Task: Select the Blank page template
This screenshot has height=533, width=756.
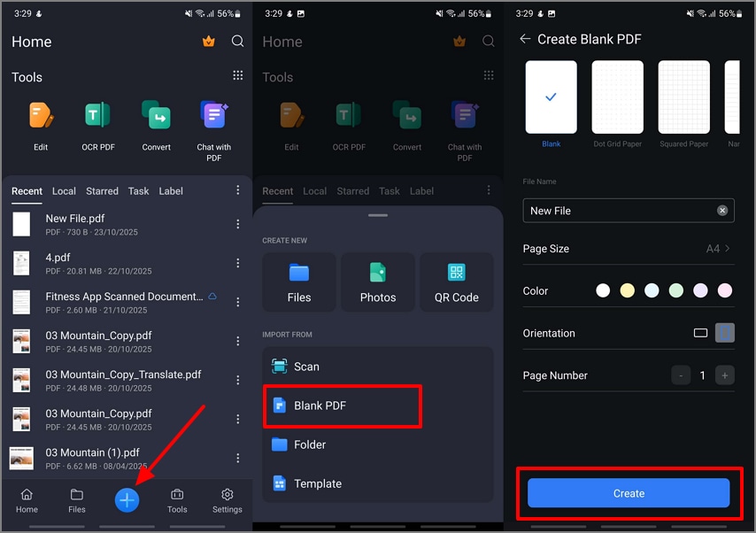Action: pos(551,97)
